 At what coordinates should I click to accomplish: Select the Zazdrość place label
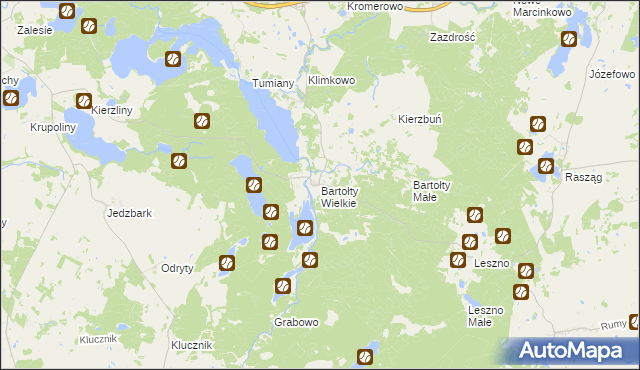453,38
